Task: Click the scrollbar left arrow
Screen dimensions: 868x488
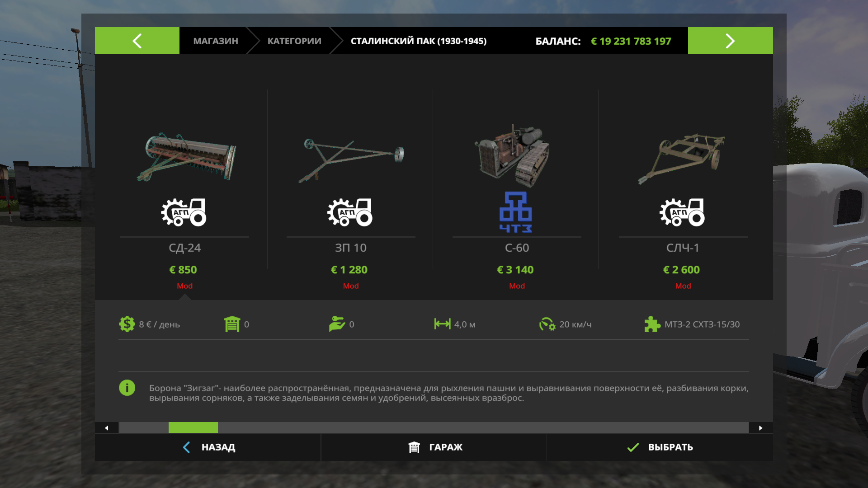Action: (x=107, y=427)
